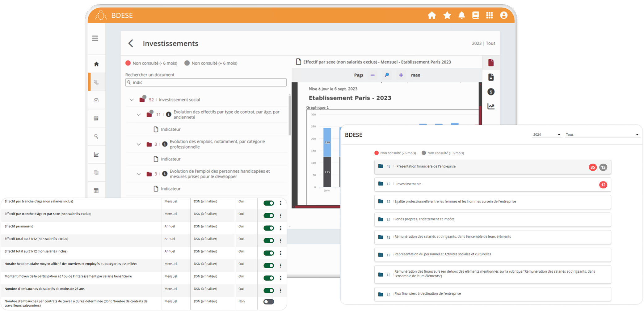
Task: Open Présentation financière de l'entreprise row
Action: [492, 167]
